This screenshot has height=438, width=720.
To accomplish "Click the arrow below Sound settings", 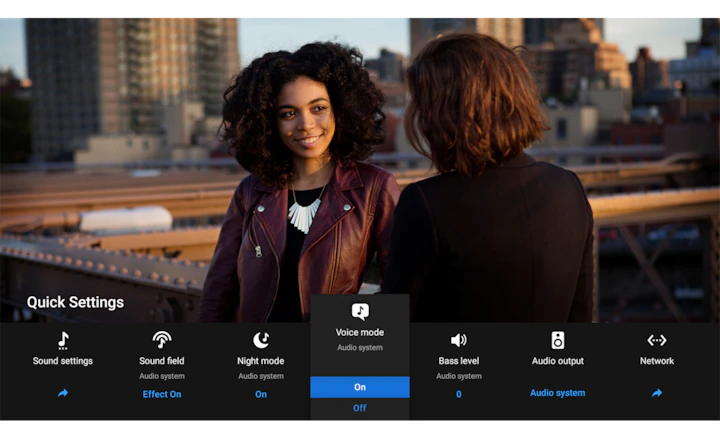I will click(x=63, y=393).
